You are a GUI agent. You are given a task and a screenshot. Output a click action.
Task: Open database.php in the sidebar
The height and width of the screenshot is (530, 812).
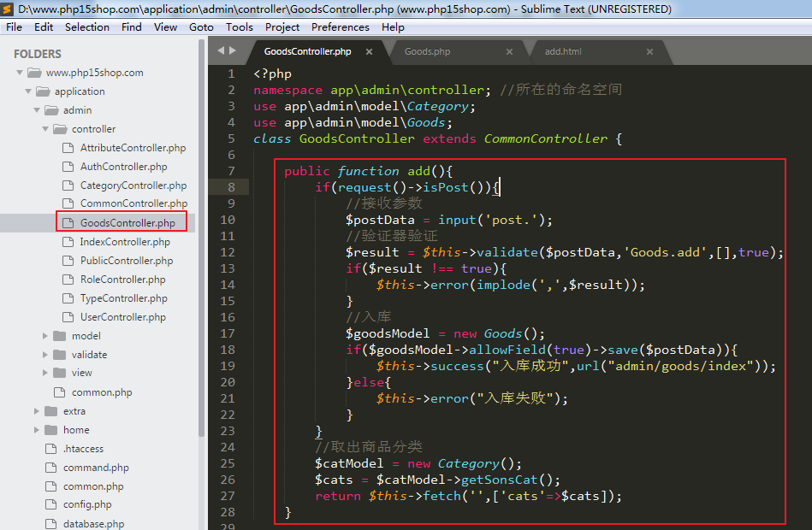click(x=93, y=524)
